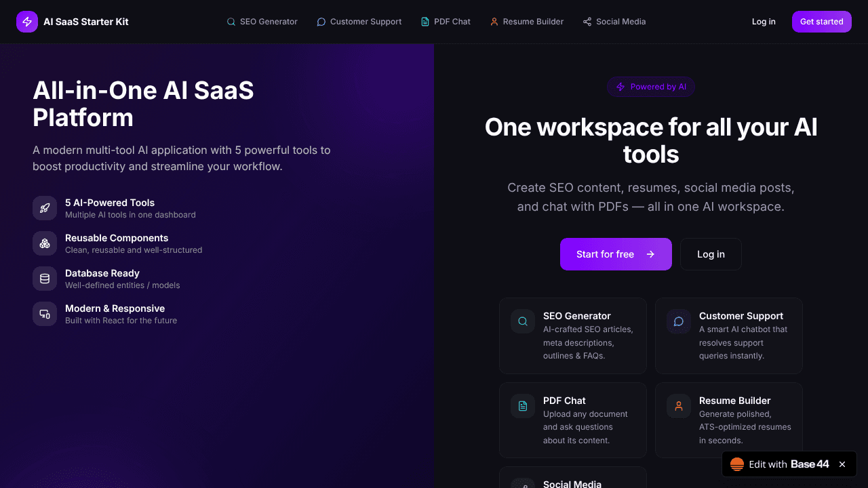Viewport: 868px width, 488px height.
Task: Click the Resume Builder person icon in navbar
Action: [x=494, y=22]
